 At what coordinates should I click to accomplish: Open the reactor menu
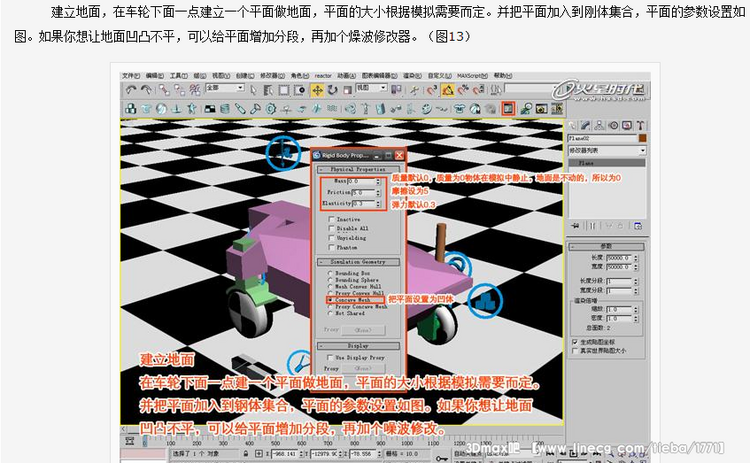tap(323, 76)
